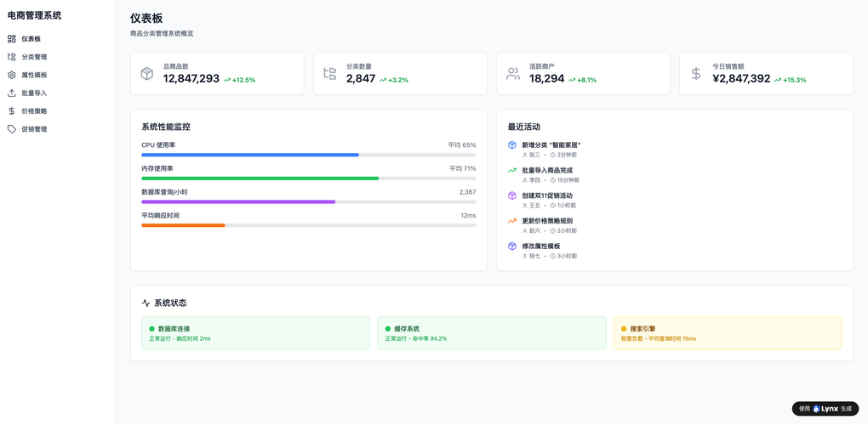Click the 促销管理 tag icon
The height and width of the screenshot is (425, 868).
(12, 129)
